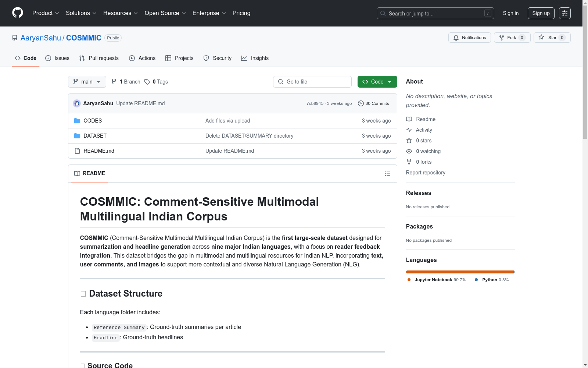Image resolution: width=588 pixels, height=368 pixels.
Task: Click the eye icon beside 0 watching
Action: coord(409,151)
